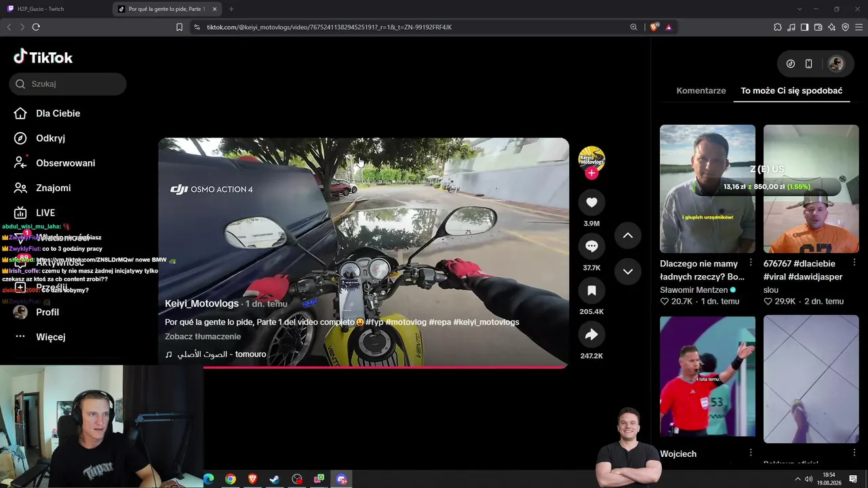Open the tab search dropdown arrow
Viewport: 868px width, 488px height.
pyautogui.click(x=799, y=9)
